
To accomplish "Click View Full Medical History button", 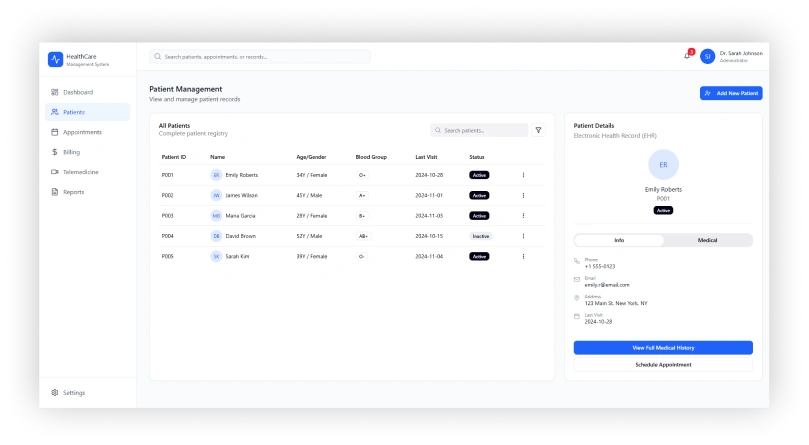I will coord(663,347).
